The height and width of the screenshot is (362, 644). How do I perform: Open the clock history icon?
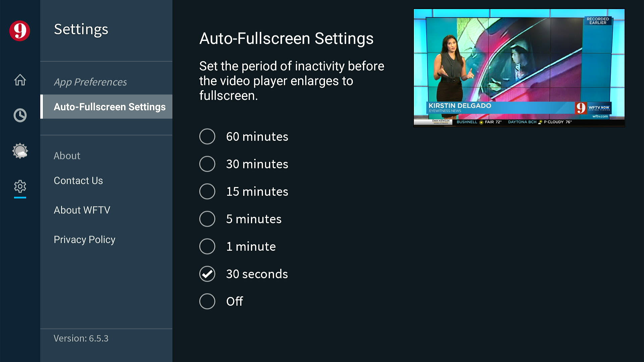[20, 115]
